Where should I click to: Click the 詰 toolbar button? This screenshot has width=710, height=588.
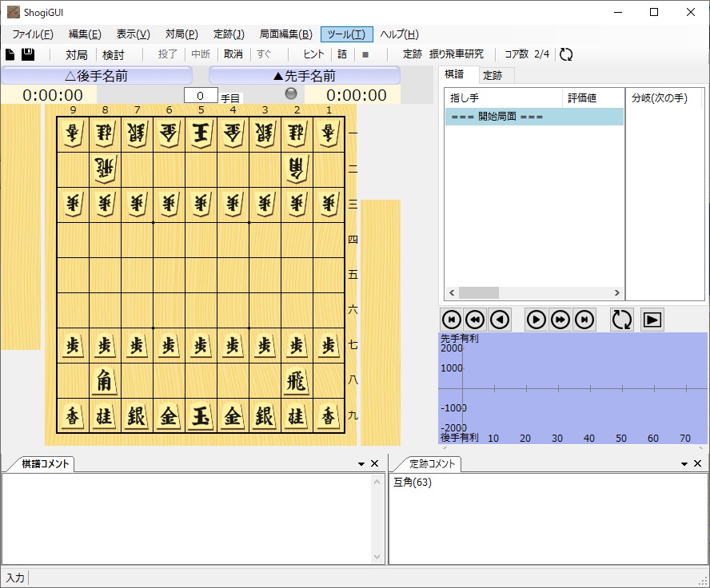[342, 54]
